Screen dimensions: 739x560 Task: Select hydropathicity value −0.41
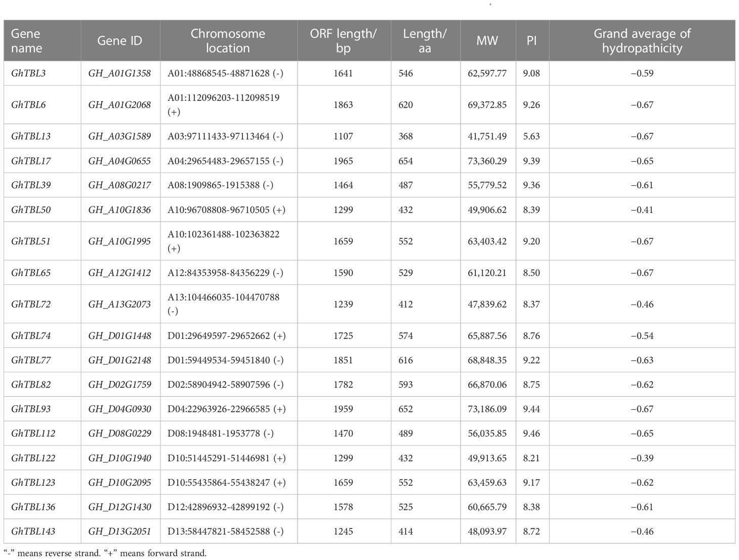coord(642,210)
